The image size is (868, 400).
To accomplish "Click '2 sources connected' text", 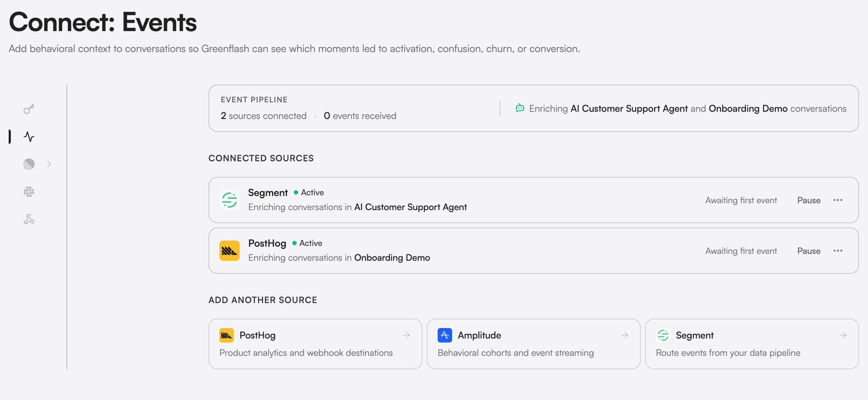I will click(263, 116).
